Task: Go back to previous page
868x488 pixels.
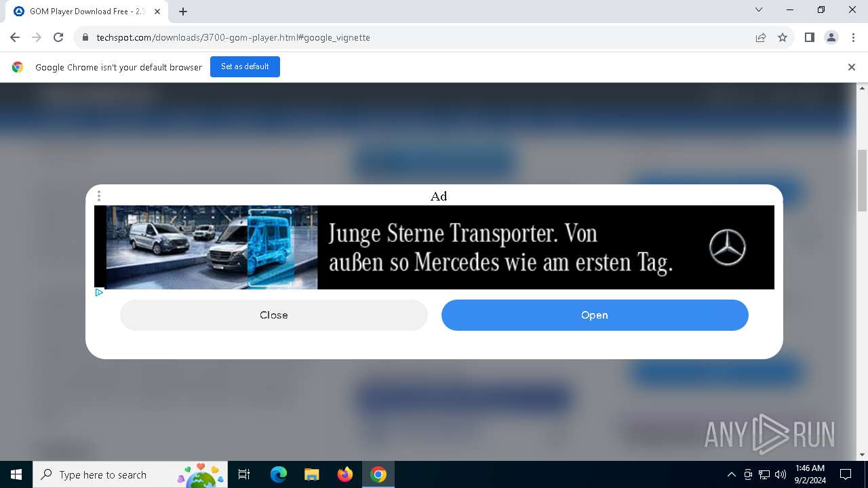Action: point(15,37)
